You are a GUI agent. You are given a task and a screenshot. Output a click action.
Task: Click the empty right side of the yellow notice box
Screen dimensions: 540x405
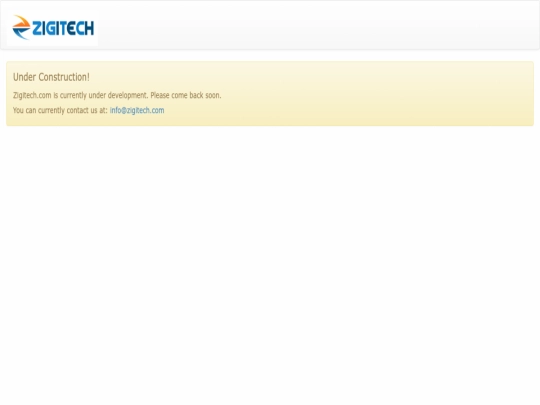379,94
